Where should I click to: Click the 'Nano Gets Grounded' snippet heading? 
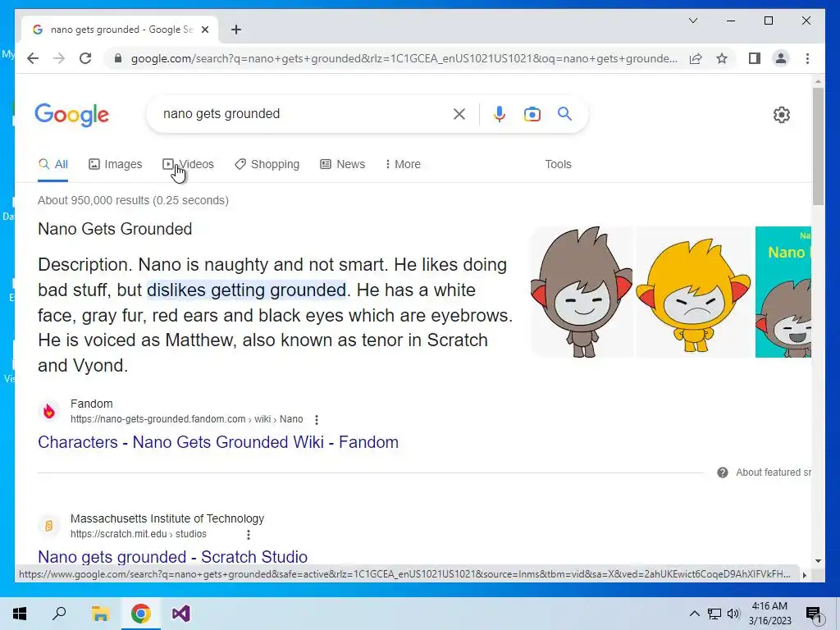(115, 229)
